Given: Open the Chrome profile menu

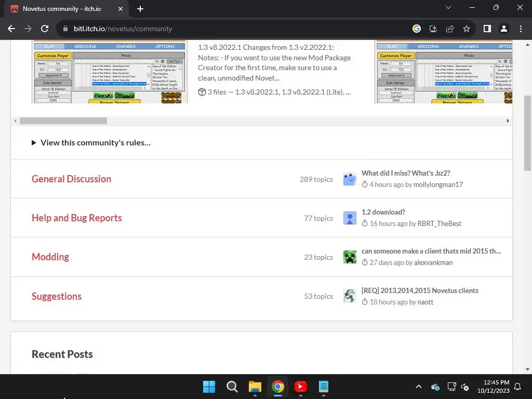Looking at the screenshot, I should tap(504, 29).
